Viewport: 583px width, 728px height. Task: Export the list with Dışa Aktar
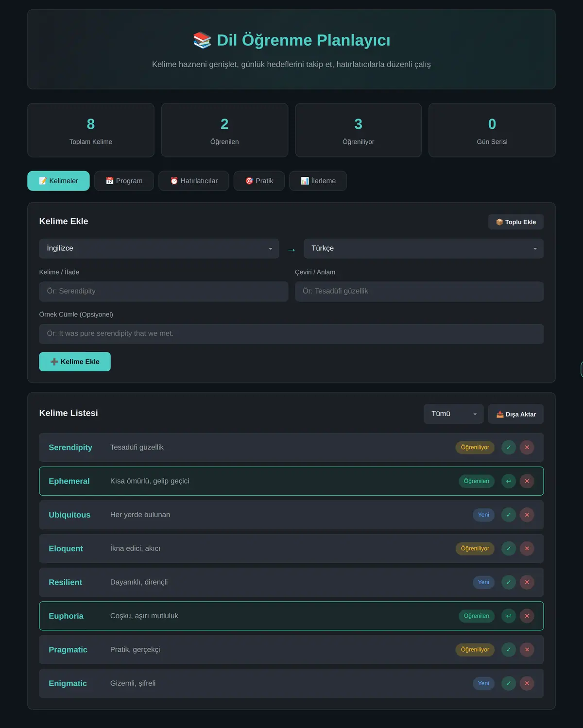[516, 414]
